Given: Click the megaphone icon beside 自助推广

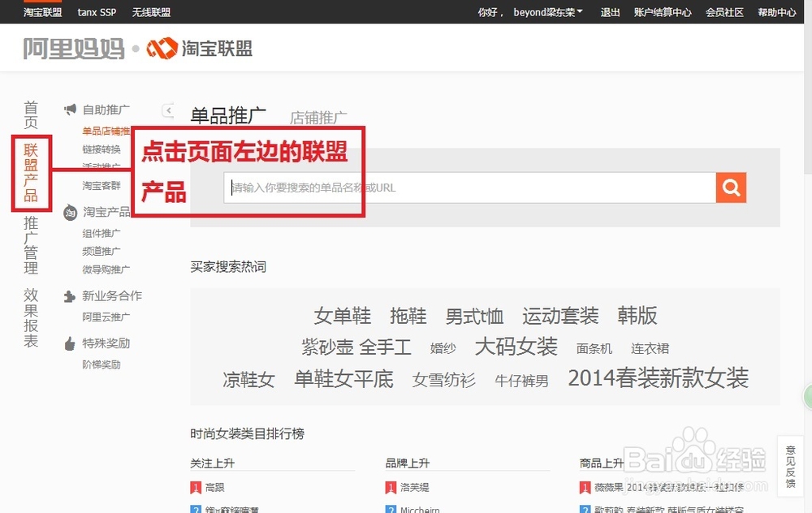Looking at the screenshot, I should (x=70, y=110).
